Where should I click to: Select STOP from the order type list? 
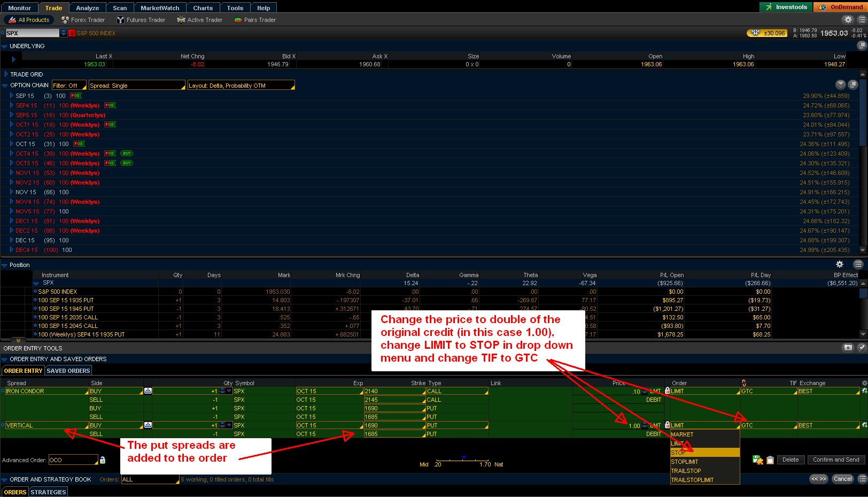705,453
